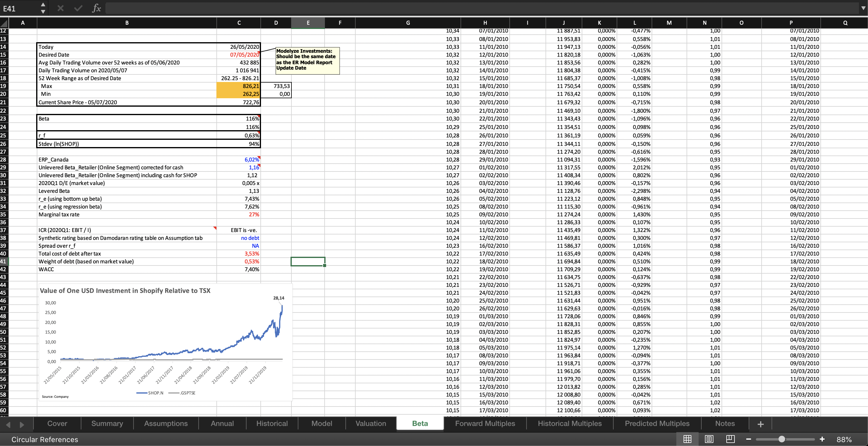Click the Modelyze Investments comment note
The height and width of the screenshot is (446, 868).
point(307,60)
